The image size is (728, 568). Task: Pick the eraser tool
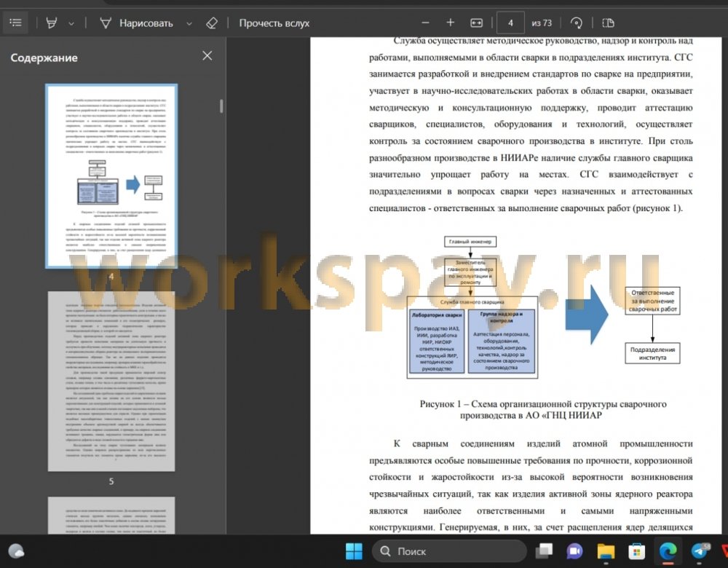(x=212, y=23)
